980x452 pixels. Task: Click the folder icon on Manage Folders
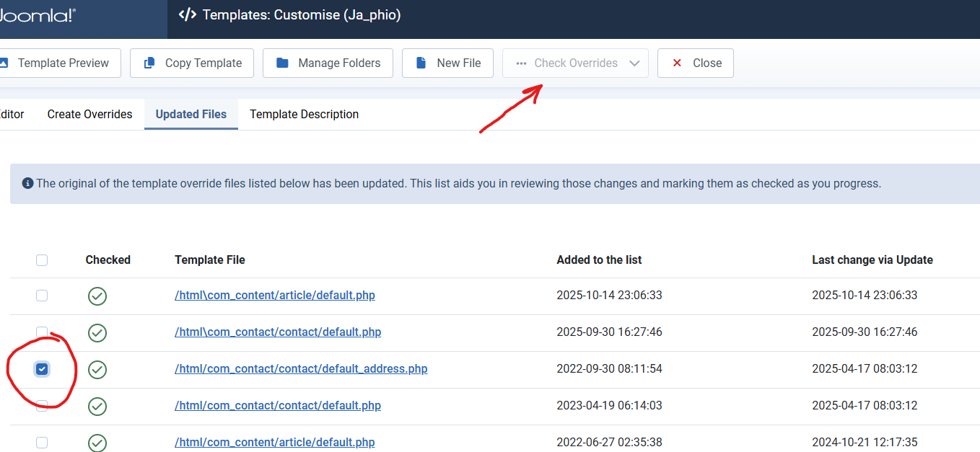coord(282,63)
